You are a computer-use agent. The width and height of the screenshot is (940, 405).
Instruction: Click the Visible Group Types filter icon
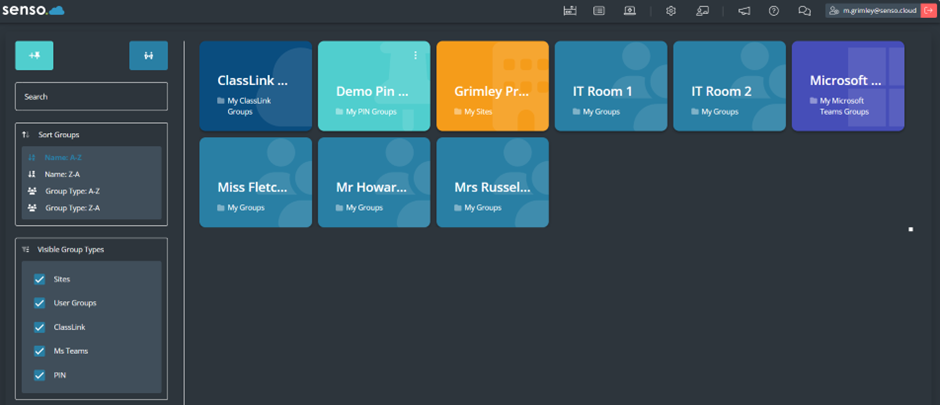pyautogui.click(x=25, y=249)
